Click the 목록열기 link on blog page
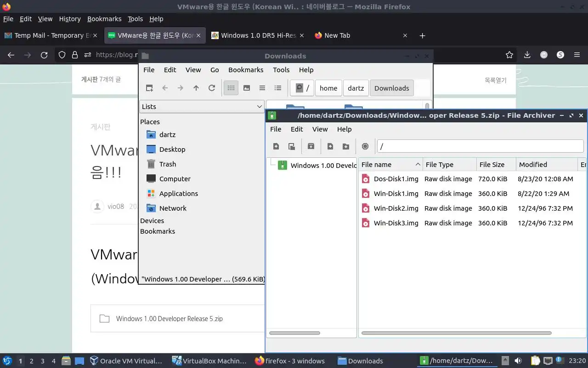 pos(495,80)
